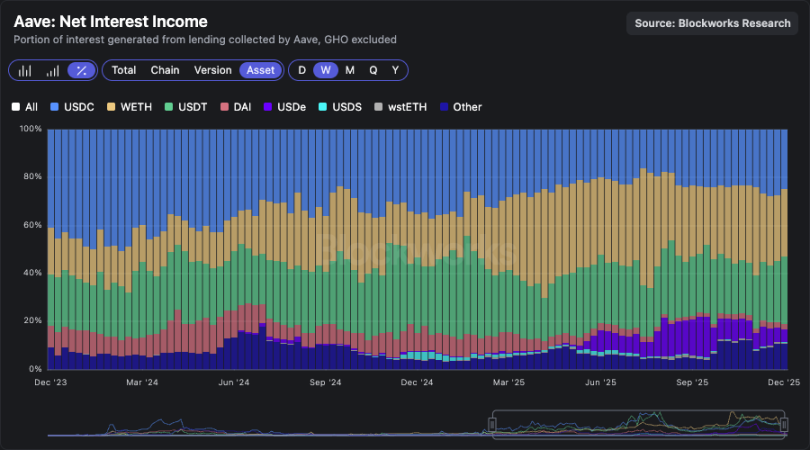Set interval to monthly (M)
The image size is (810, 450).
pyautogui.click(x=349, y=70)
